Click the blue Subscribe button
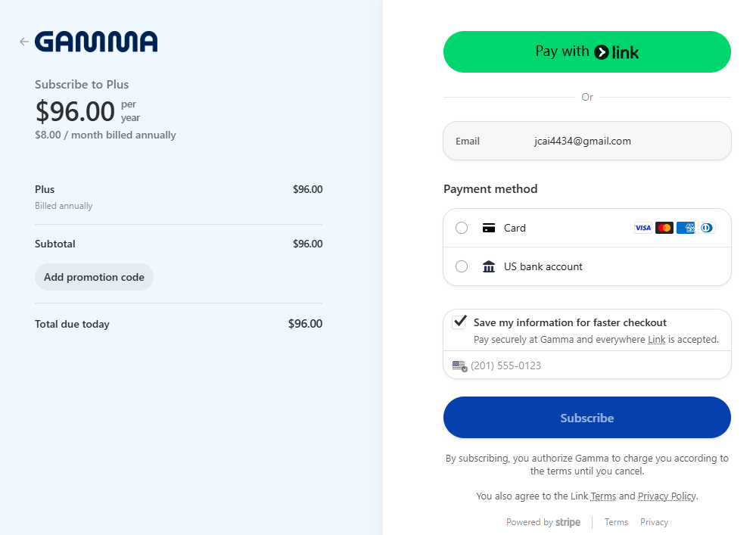Image resolution: width=756 pixels, height=535 pixels. pyautogui.click(x=586, y=418)
